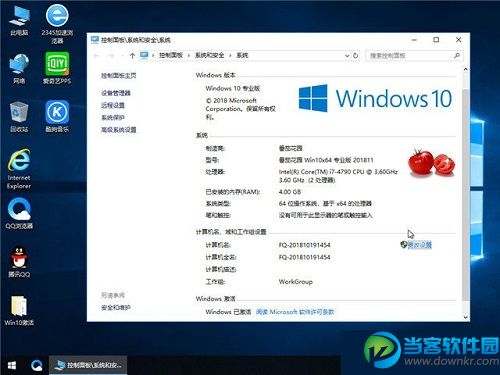Open the Control Panel Home link
The height and width of the screenshot is (375, 500).
pyautogui.click(x=119, y=76)
